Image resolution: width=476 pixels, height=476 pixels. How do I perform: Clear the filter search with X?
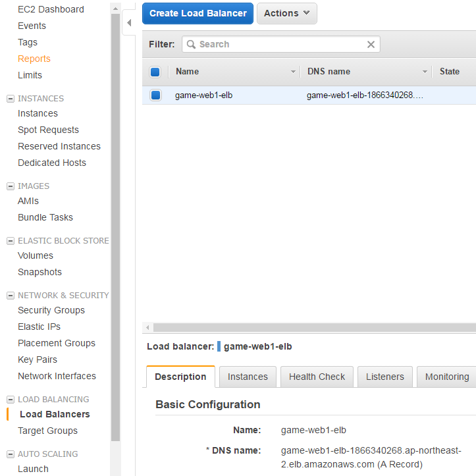click(x=371, y=44)
